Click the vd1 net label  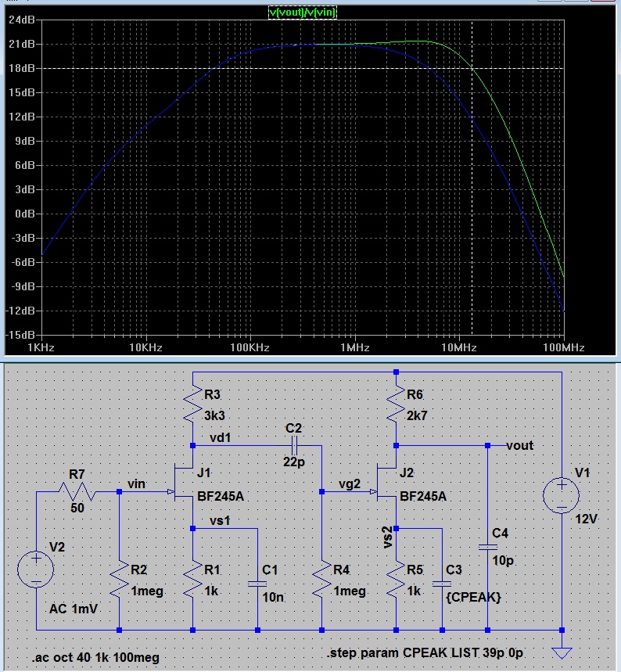pos(221,438)
